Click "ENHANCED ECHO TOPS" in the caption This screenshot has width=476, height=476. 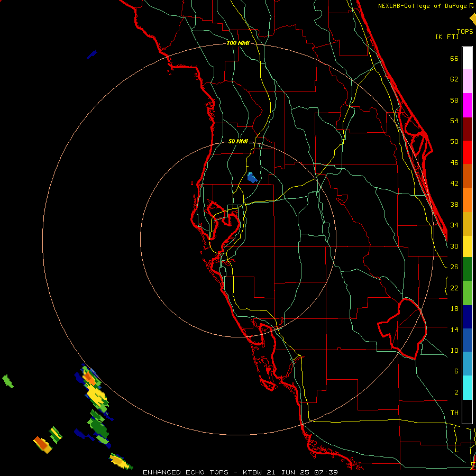186,472
